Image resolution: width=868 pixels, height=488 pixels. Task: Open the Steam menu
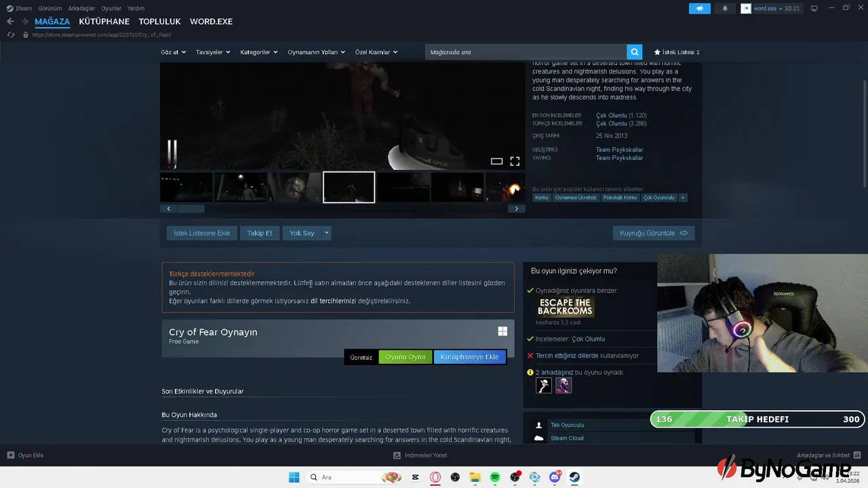point(20,8)
